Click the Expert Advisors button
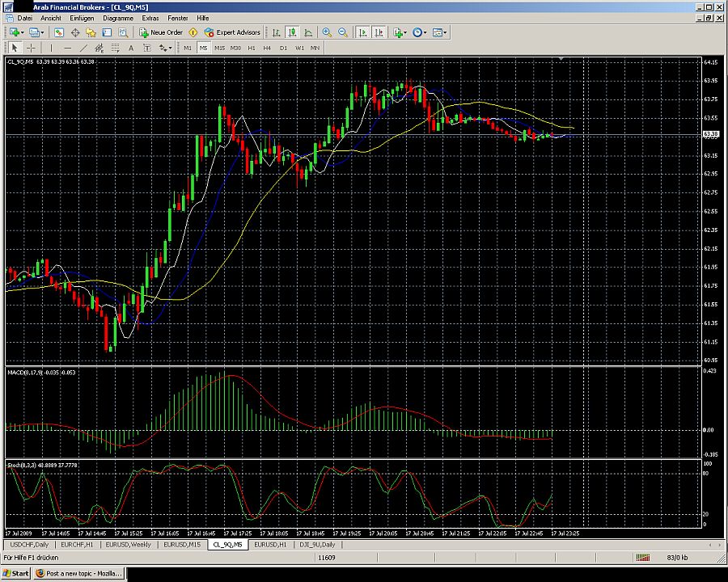The height and width of the screenshot is (582, 728). pyautogui.click(x=233, y=32)
